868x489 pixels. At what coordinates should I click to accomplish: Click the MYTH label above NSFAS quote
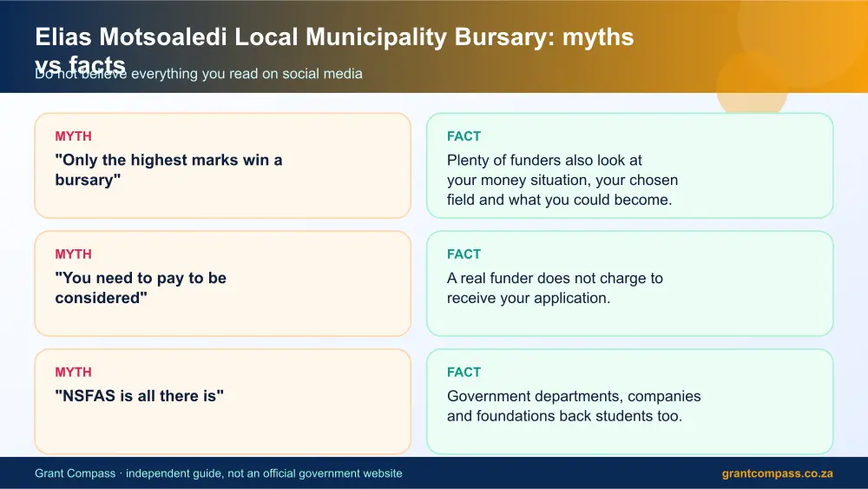click(x=73, y=372)
